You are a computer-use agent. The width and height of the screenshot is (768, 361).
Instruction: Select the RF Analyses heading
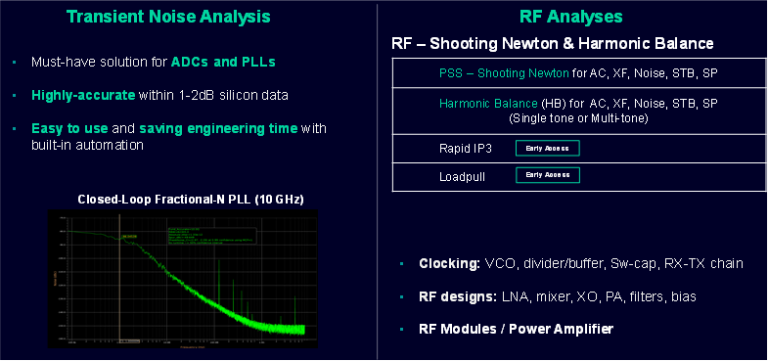(x=571, y=17)
